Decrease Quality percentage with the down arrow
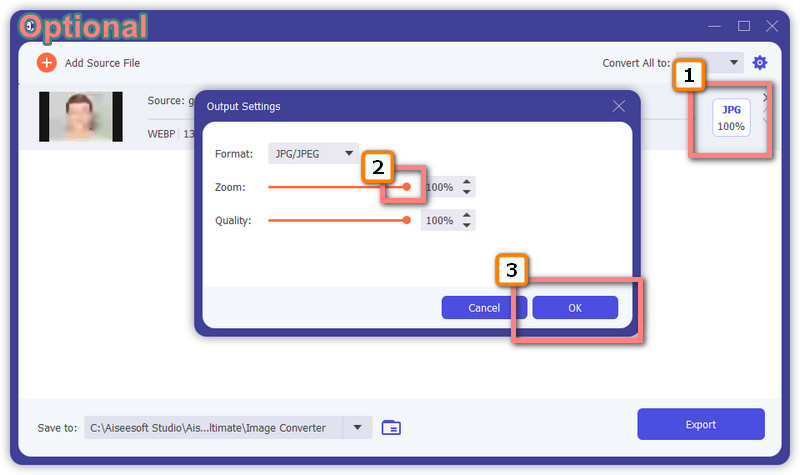Image resolution: width=800 pixels, height=475 pixels. point(467,225)
